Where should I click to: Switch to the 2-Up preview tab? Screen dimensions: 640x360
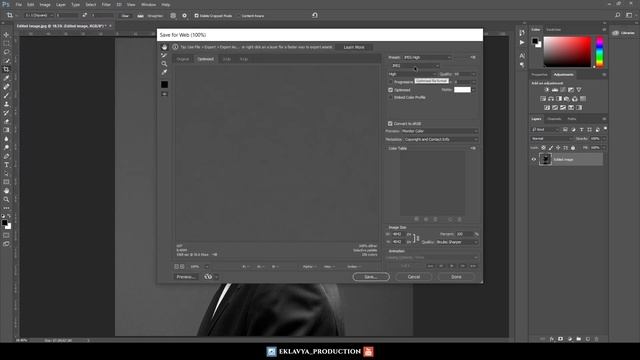tap(227, 59)
